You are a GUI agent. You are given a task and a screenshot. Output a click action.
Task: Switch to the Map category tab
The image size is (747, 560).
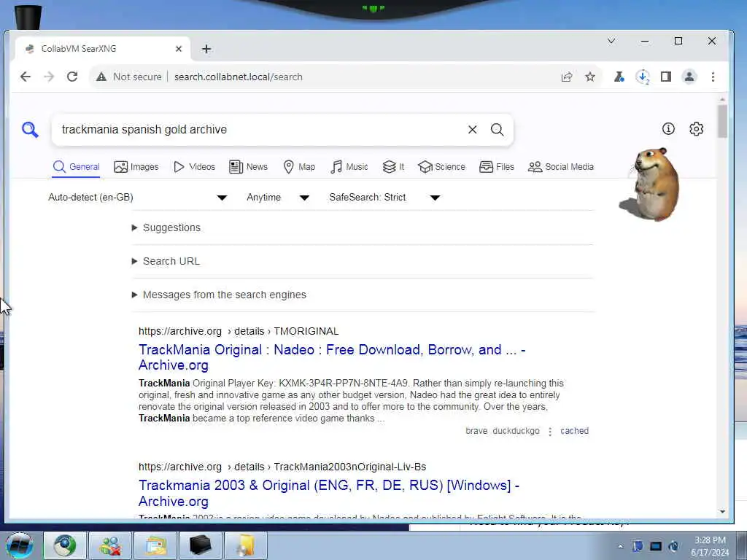coord(299,167)
